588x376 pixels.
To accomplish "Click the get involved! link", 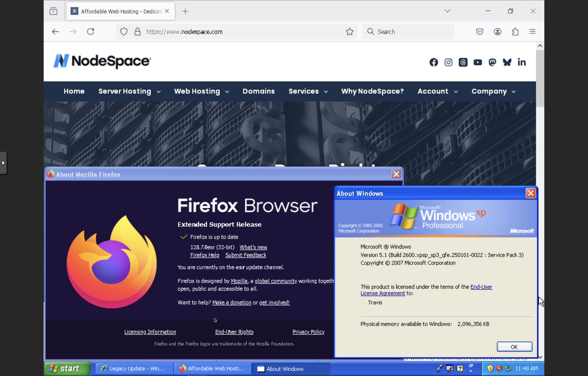I will point(274,303).
